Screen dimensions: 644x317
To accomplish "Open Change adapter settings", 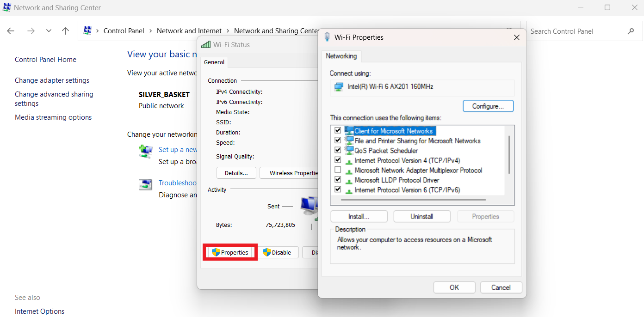I will [x=52, y=80].
